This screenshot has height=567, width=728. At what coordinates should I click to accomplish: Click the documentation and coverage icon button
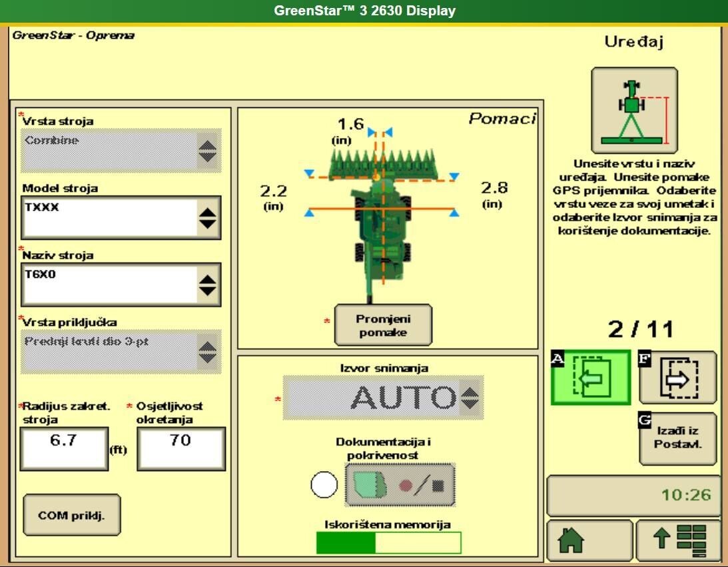400,484
